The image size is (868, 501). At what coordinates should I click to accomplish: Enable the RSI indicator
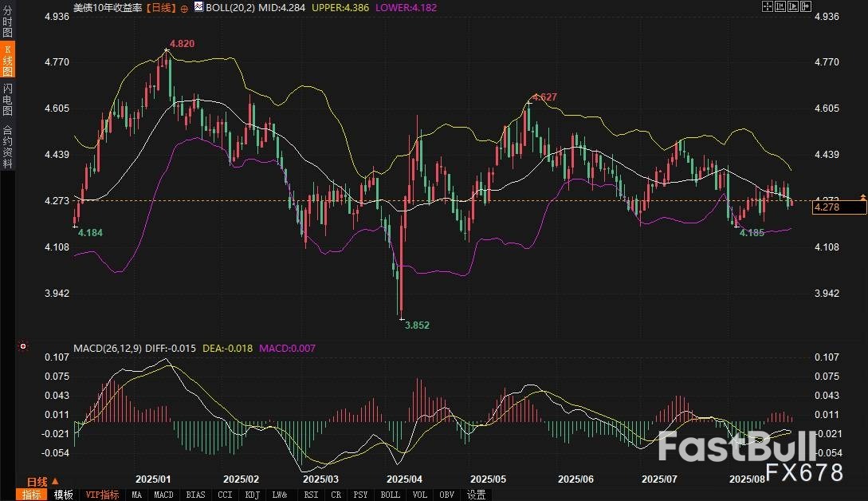[310, 495]
